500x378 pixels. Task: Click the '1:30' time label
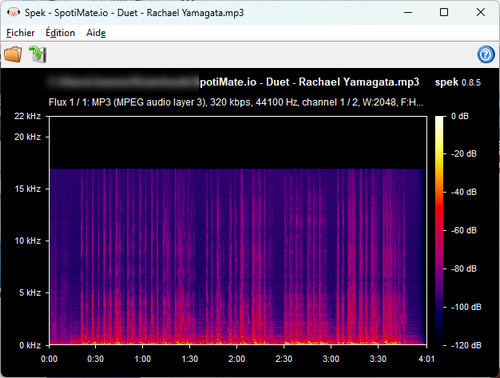coord(190,359)
